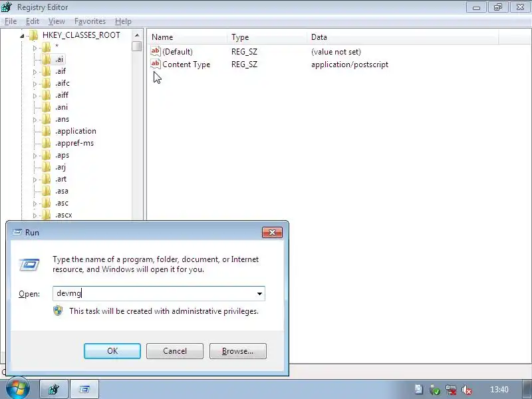Click the tree pane scrollbar thumb
The width and height of the screenshot is (532, 399).
(137, 46)
